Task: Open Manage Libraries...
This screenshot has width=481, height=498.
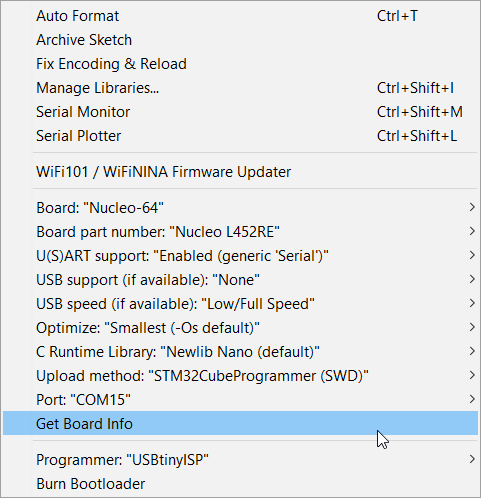Action: coord(240,88)
